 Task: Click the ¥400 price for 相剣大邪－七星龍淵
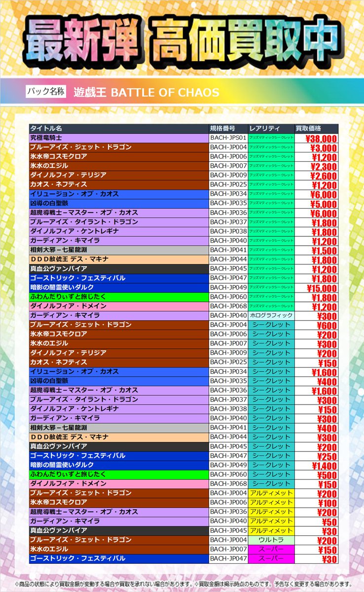[x=316, y=428]
